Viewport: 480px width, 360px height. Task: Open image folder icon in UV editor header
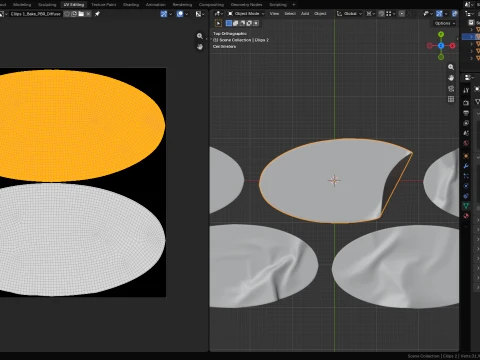81,14
